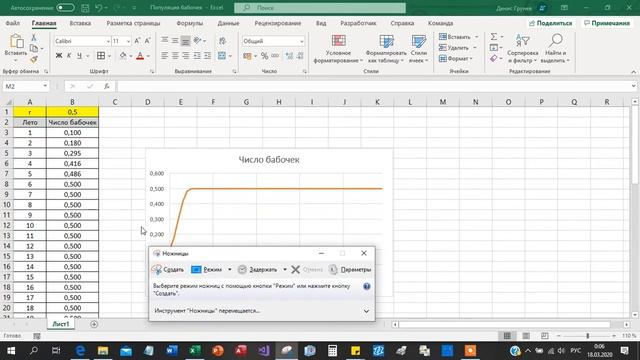This screenshot has height=360, width=640.
Task: Open the borders dropdown
Action: click(109, 56)
